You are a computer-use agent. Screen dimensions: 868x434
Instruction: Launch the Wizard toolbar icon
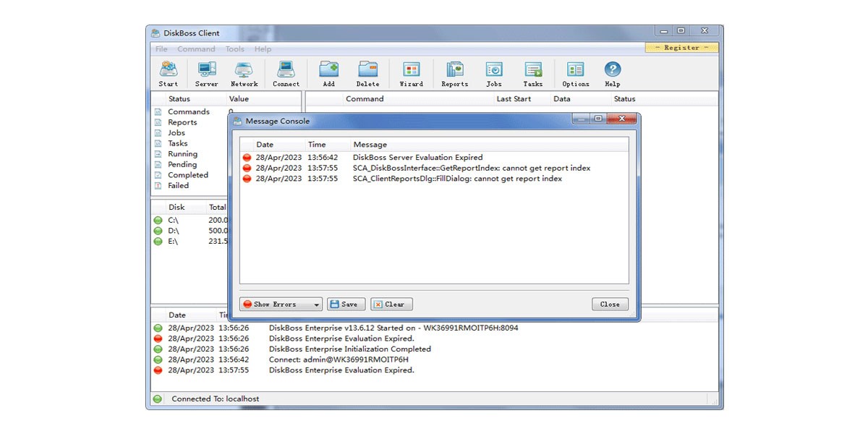(412, 74)
